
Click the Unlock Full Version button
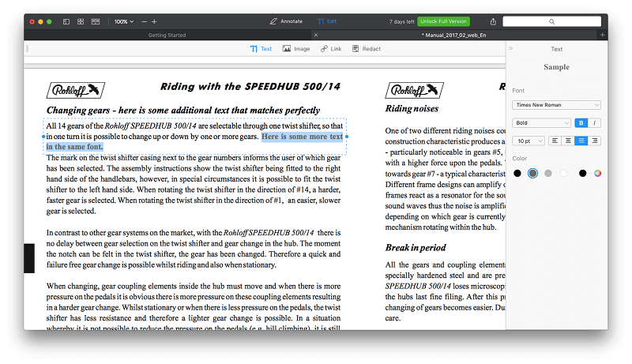pos(443,21)
